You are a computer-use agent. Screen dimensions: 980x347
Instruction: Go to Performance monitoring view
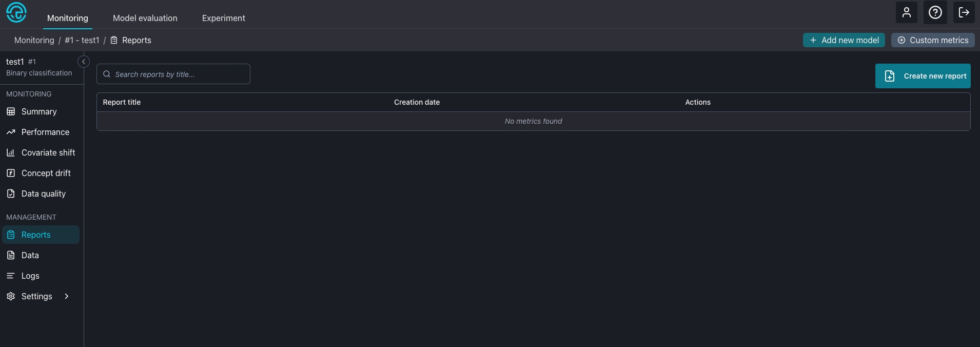[x=45, y=132]
